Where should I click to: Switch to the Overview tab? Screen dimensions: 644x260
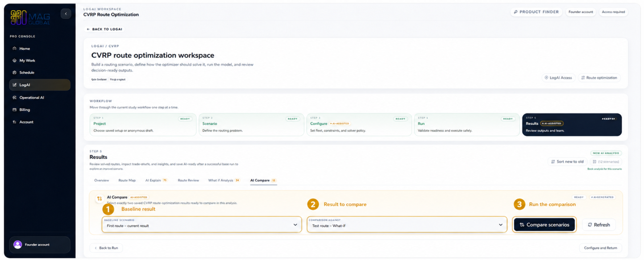[x=101, y=180]
